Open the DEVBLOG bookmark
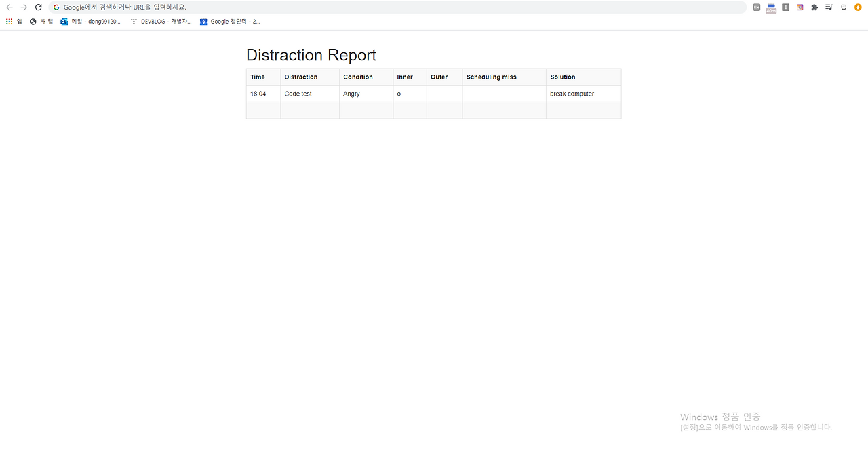Image resolution: width=868 pixels, height=452 pixels. [x=161, y=22]
